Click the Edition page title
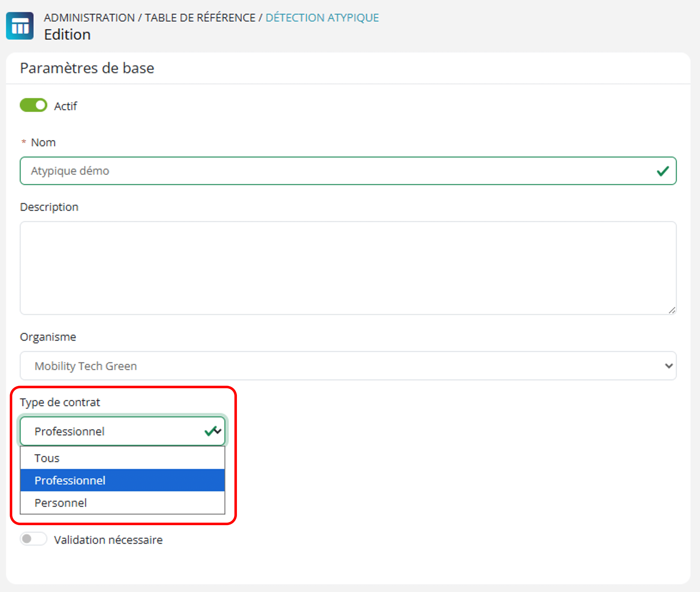Viewport: 700px width, 592px height. click(x=67, y=35)
